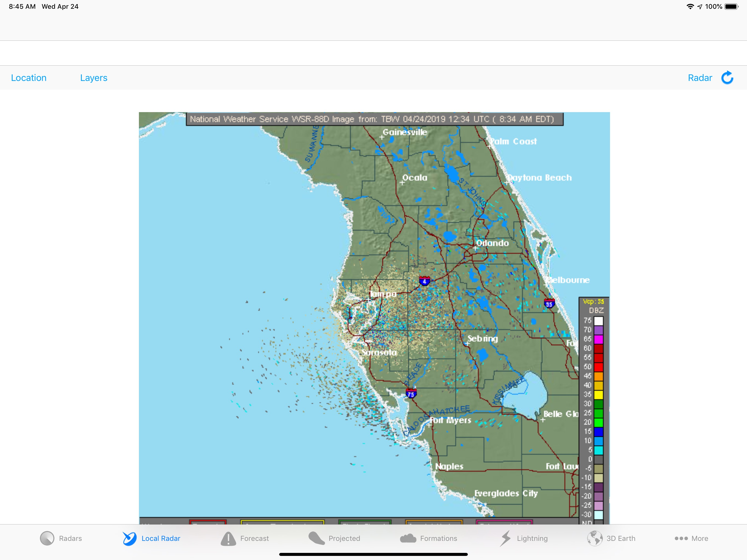
Task: Switch to the Lightning tab label
Action: click(x=532, y=538)
